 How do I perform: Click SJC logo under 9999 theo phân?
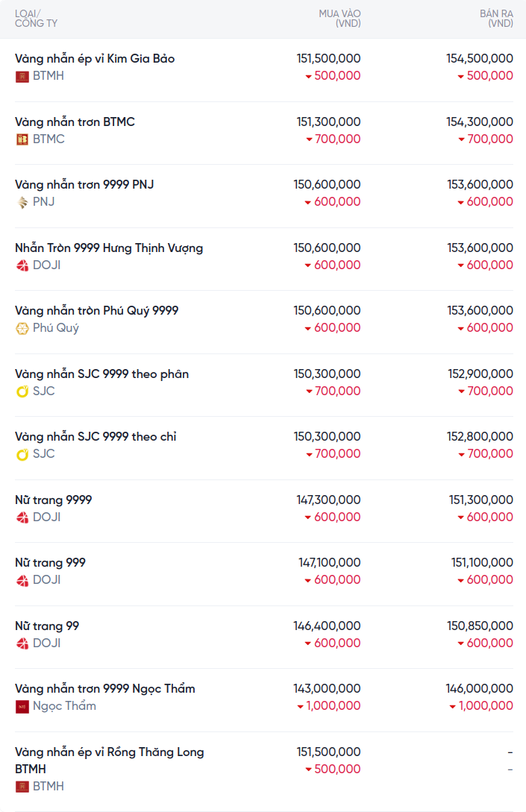22,391
